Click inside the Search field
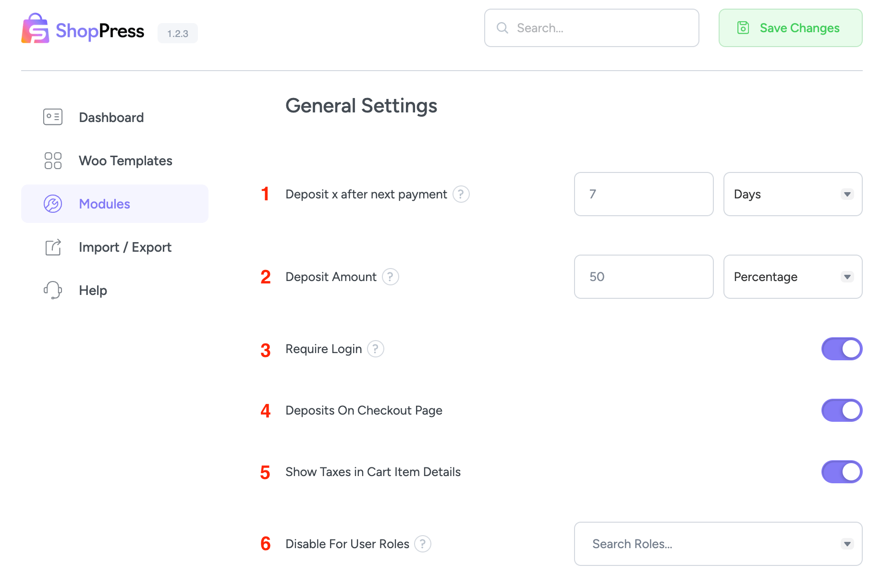The image size is (881, 588). (x=591, y=28)
